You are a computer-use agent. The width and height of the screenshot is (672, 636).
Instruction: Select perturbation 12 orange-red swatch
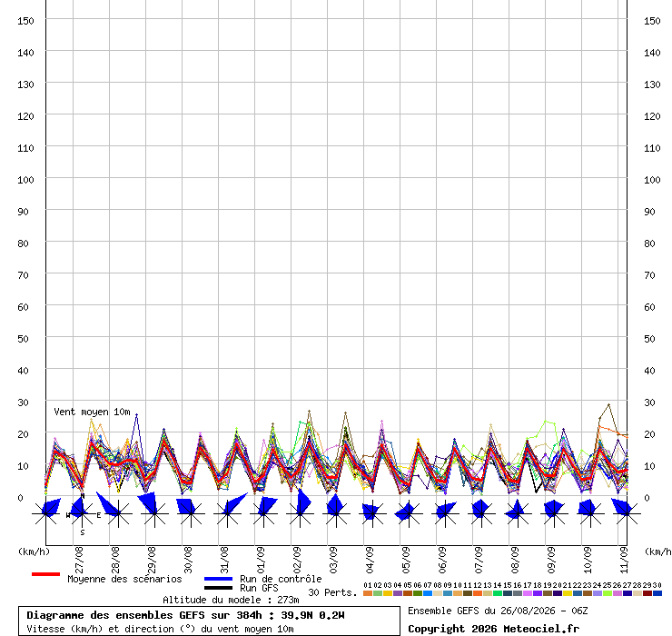[478, 593]
